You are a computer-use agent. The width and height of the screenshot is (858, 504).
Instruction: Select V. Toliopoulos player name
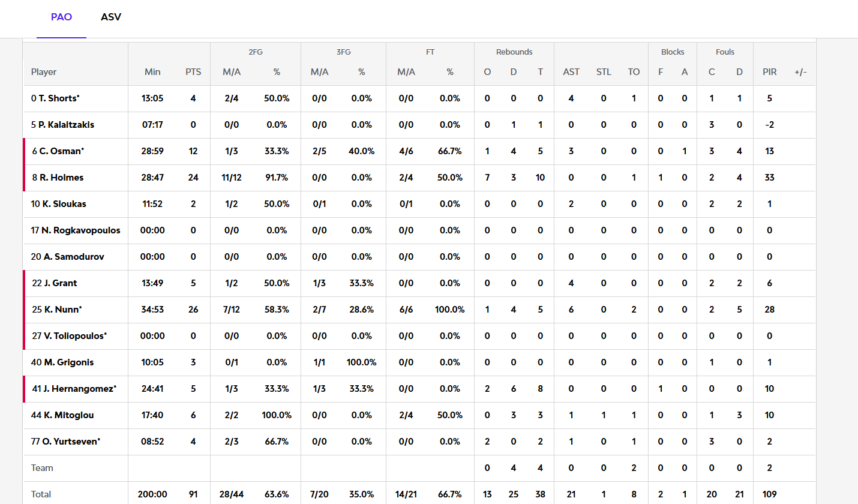tap(75, 336)
